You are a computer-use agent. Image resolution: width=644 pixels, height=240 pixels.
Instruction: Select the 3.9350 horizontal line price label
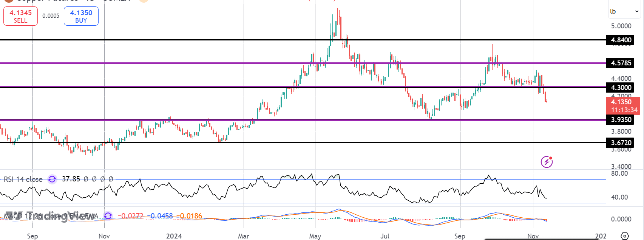pyautogui.click(x=621, y=120)
